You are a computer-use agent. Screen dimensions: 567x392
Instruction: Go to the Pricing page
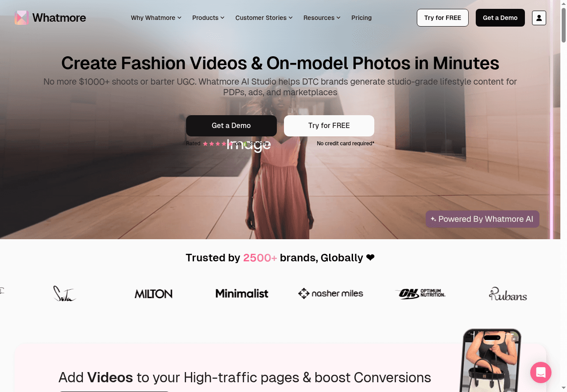coord(361,18)
